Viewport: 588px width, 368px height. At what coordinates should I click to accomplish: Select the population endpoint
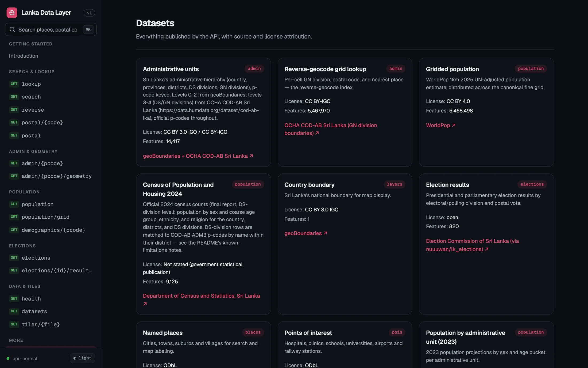click(51, 204)
